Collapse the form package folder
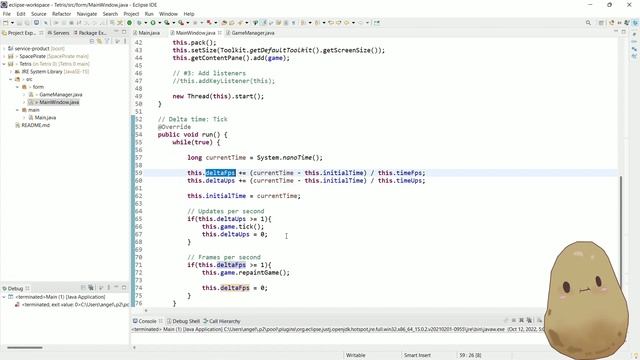Viewport: 640px width, 360px height. point(18,87)
